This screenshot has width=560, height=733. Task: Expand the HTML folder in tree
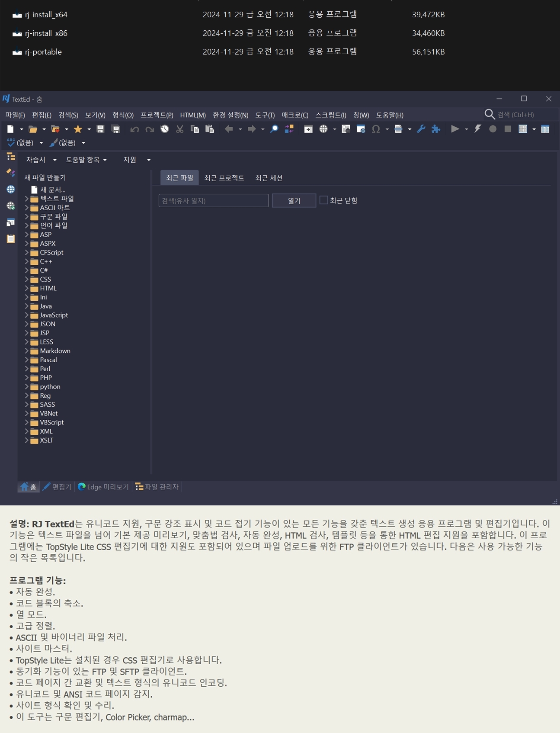pos(26,288)
